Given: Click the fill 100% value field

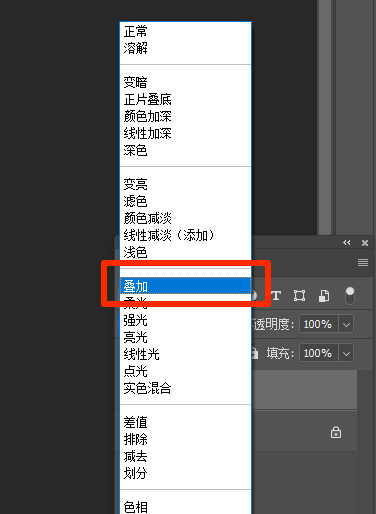Looking at the screenshot, I should point(319,353).
